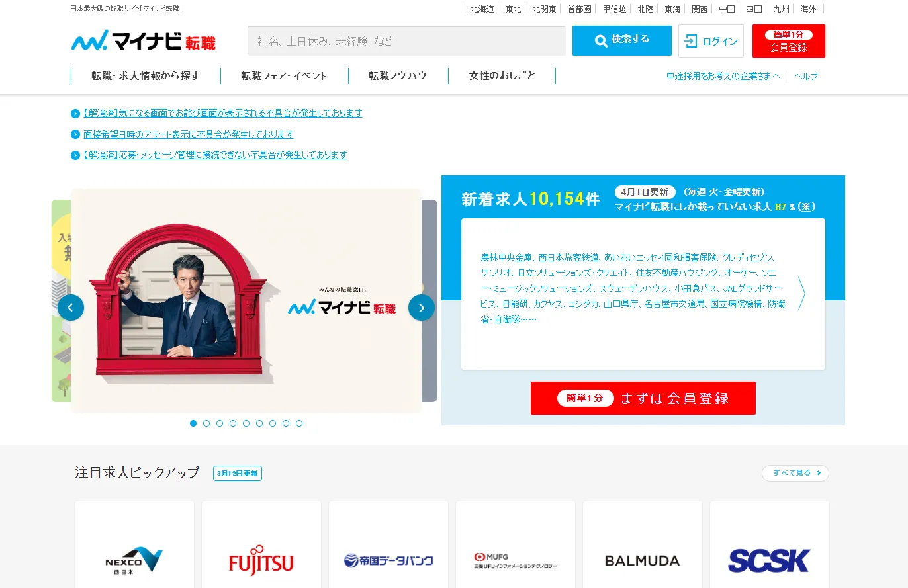Open notice about 気になる画面 malfunction
This screenshot has width=908, height=588.
(223, 113)
